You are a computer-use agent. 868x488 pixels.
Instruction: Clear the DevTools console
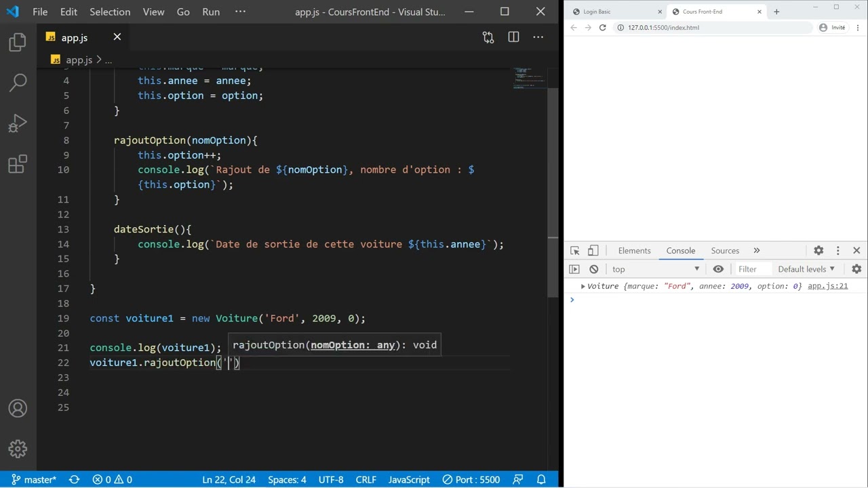pyautogui.click(x=594, y=269)
